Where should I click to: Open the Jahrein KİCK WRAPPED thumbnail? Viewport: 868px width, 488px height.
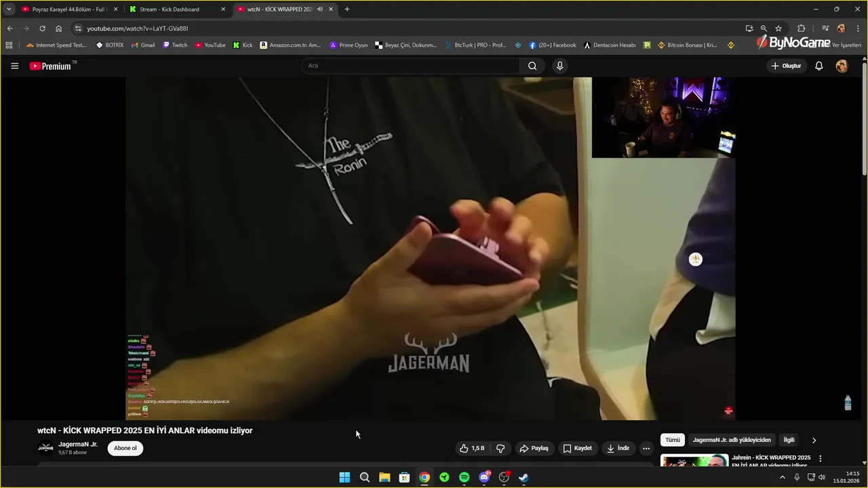click(x=694, y=460)
